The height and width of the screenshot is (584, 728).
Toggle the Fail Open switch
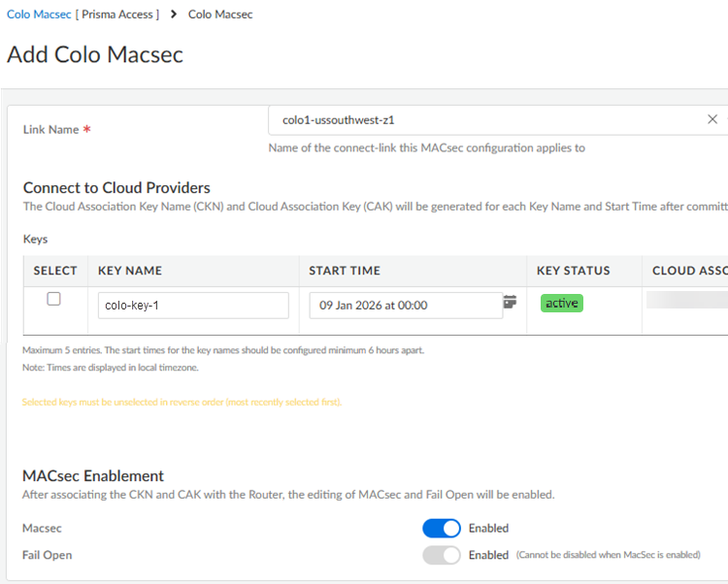pyautogui.click(x=441, y=555)
